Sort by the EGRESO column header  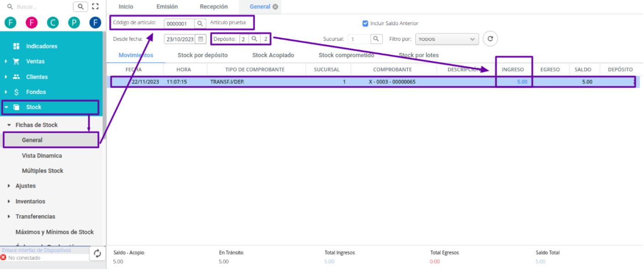[x=550, y=69]
